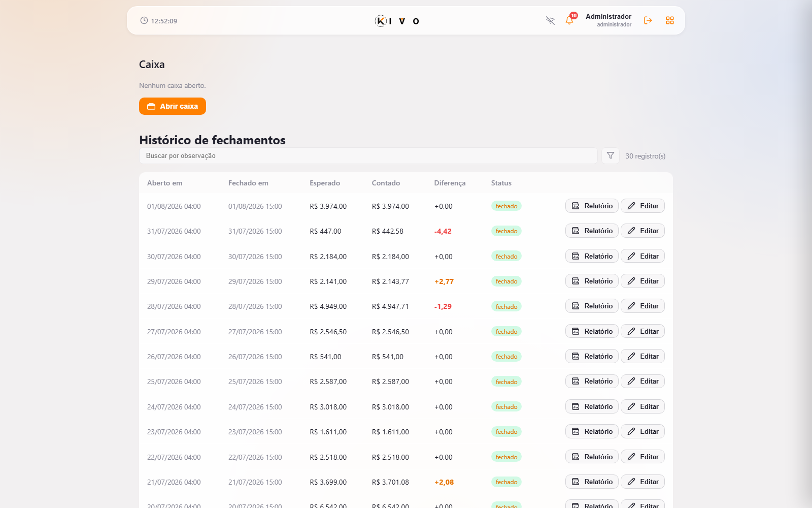Click the Diferença column header
Screen dimensions: 812x508
(x=450, y=183)
